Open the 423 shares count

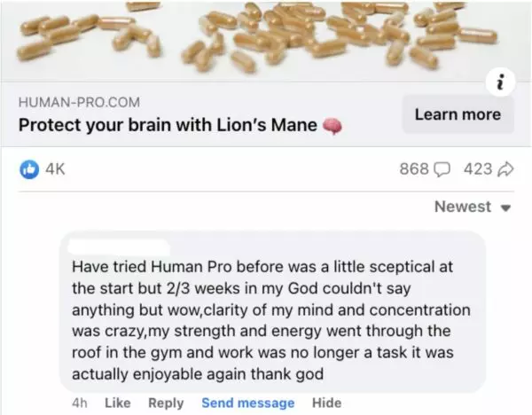click(478, 169)
